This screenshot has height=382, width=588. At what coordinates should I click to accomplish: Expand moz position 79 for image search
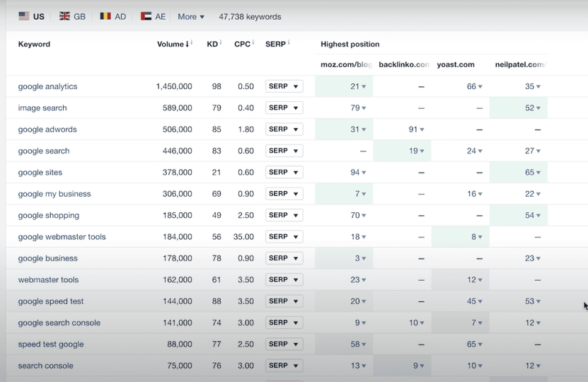click(358, 108)
